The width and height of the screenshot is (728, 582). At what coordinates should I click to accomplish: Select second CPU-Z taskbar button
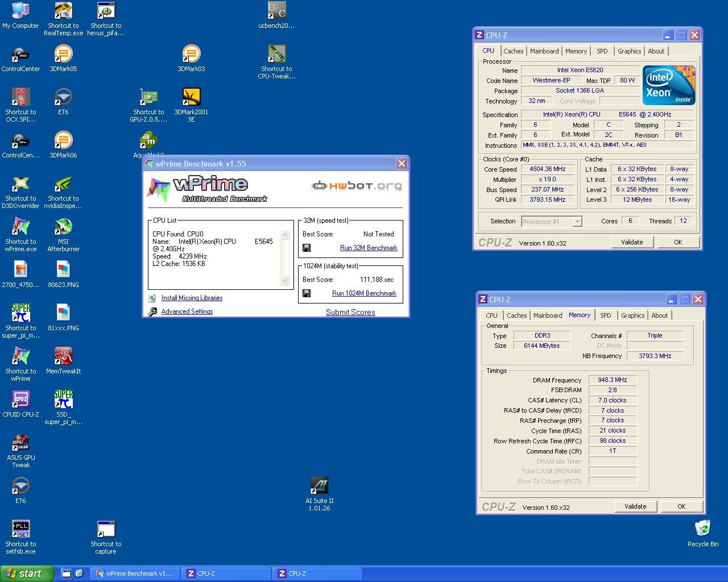click(x=317, y=573)
